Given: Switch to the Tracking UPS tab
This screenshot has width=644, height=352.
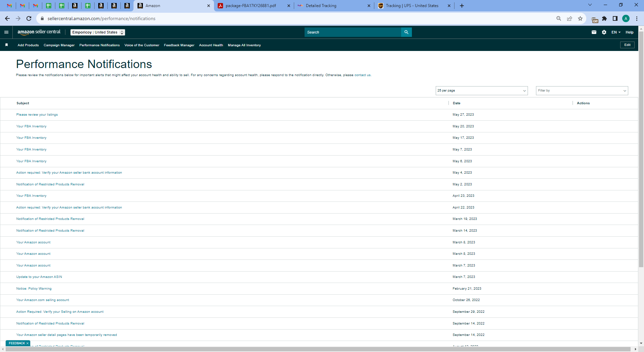Looking at the screenshot, I should 415,6.
